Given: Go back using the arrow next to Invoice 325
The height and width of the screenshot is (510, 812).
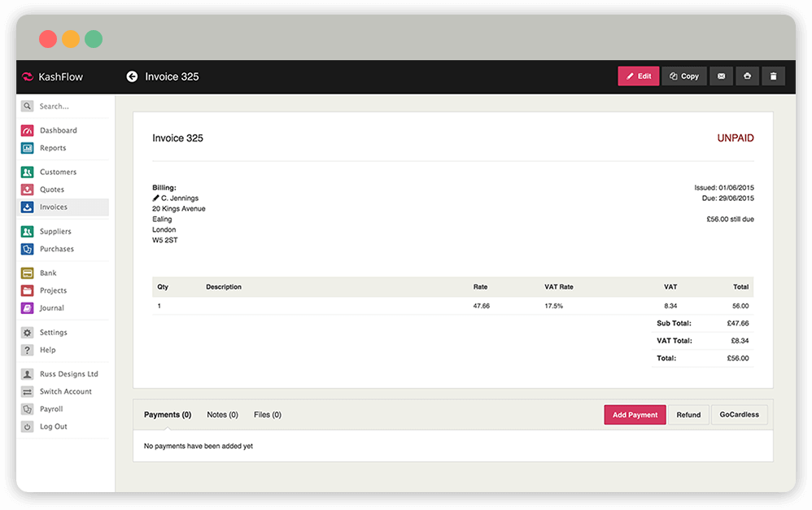Looking at the screenshot, I should click(x=132, y=76).
